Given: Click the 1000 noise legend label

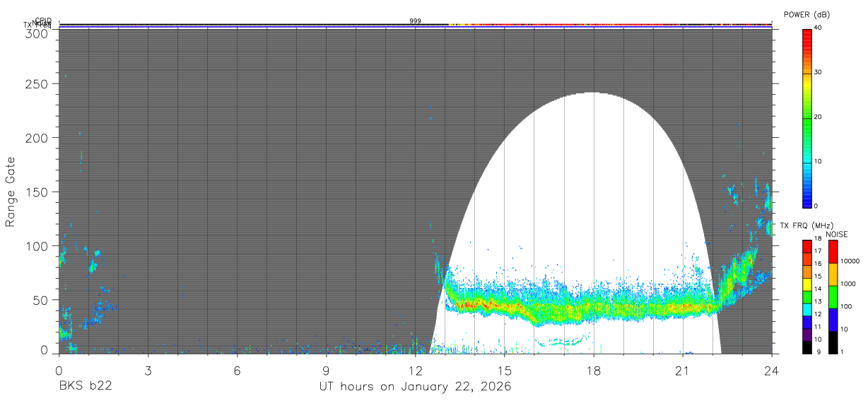Looking at the screenshot, I should point(848,284).
